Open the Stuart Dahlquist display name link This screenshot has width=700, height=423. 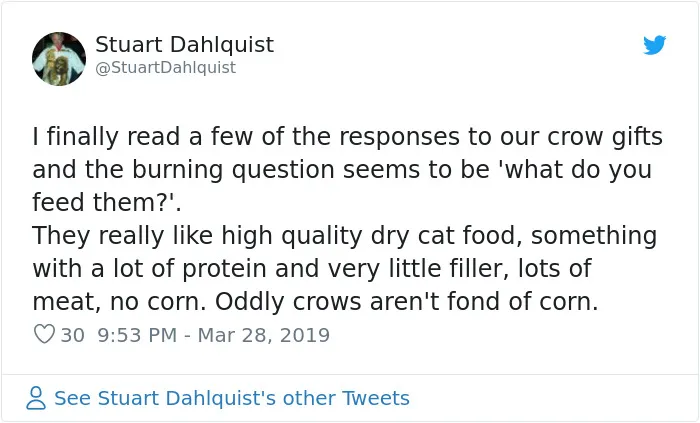pyautogui.click(x=184, y=44)
